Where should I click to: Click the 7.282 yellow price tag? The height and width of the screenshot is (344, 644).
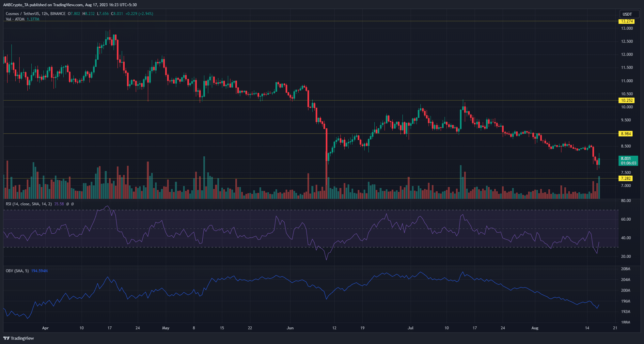pyautogui.click(x=626, y=179)
